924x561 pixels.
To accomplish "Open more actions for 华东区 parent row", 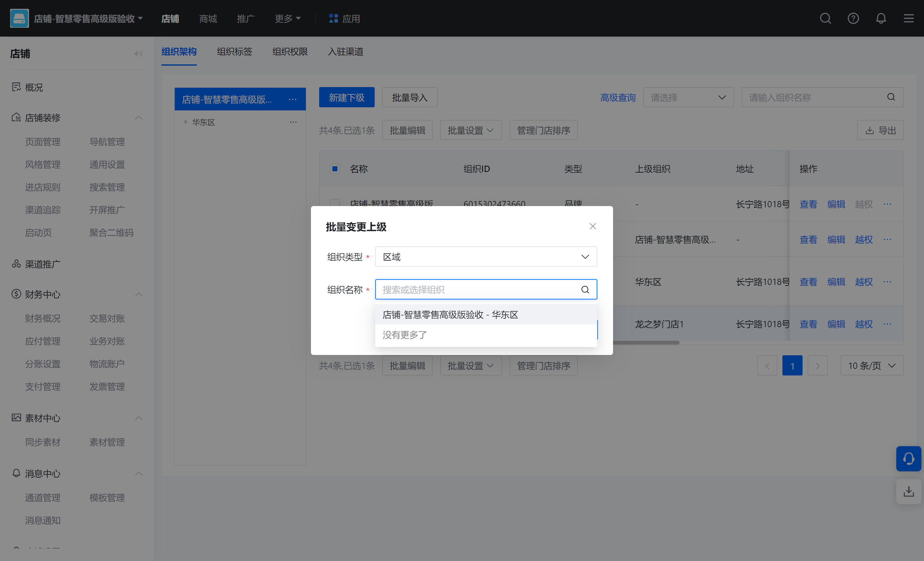I will [x=887, y=282].
